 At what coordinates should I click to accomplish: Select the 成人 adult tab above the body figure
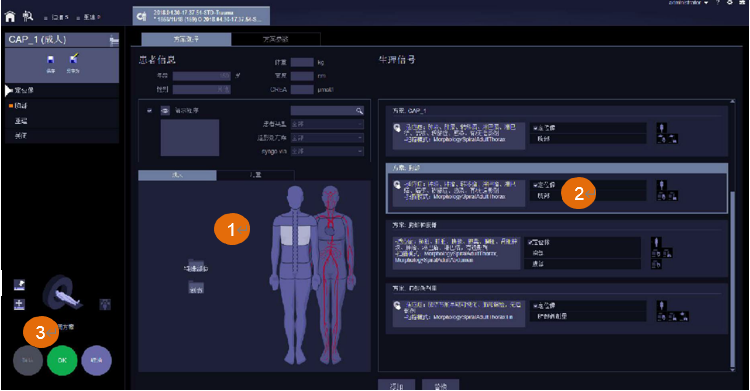point(177,175)
